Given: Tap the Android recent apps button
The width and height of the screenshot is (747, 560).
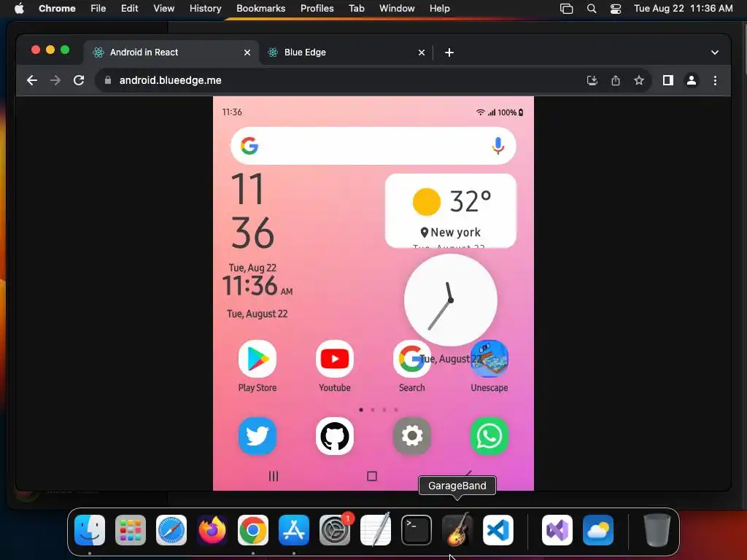Looking at the screenshot, I should pos(274,475).
